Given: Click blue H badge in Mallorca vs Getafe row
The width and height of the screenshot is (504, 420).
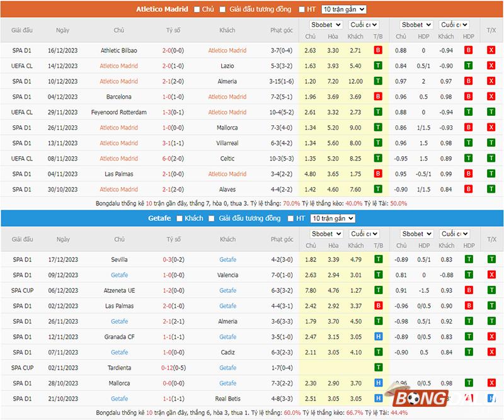Looking at the screenshot, I should tap(378, 383).
